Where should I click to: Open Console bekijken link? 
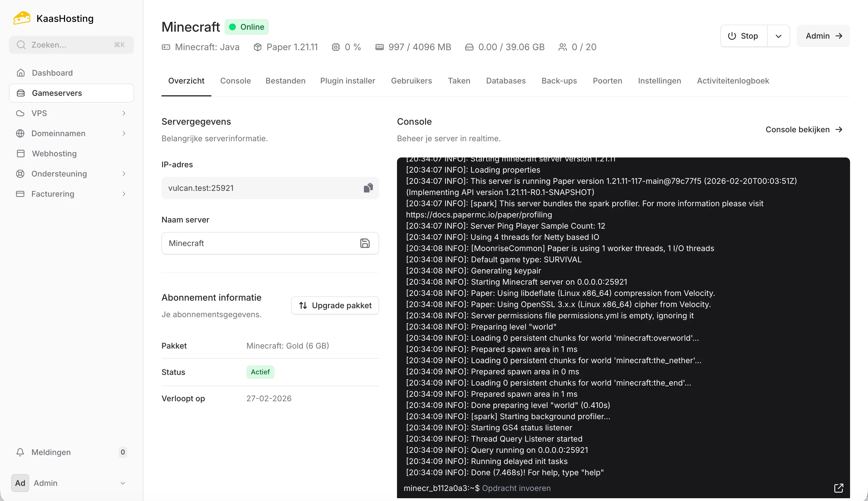pos(804,129)
